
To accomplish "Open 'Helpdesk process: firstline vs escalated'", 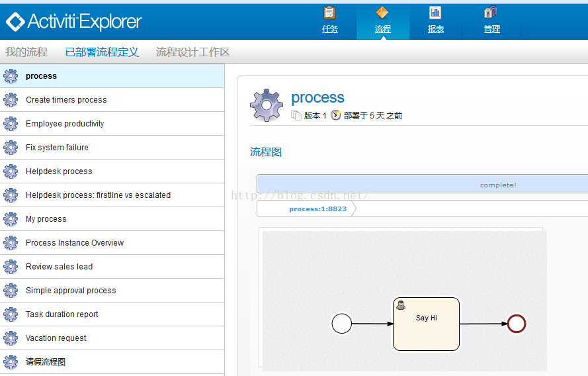I will [x=112, y=195].
